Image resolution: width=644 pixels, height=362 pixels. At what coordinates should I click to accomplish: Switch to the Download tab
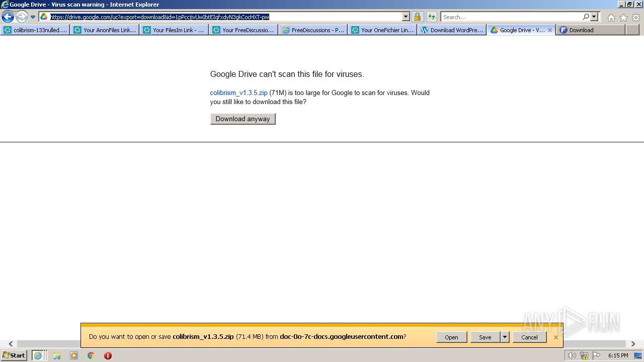(590, 30)
